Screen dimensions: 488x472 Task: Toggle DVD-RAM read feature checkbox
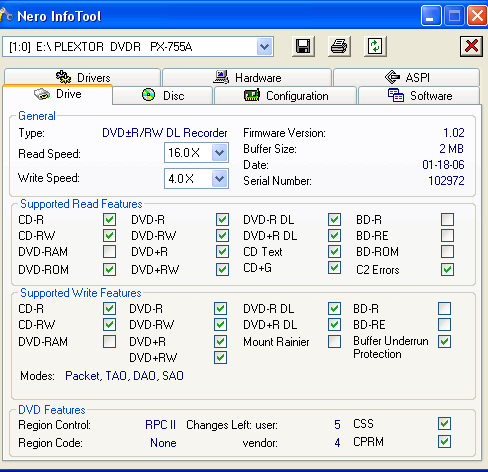[x=109, y=252]
